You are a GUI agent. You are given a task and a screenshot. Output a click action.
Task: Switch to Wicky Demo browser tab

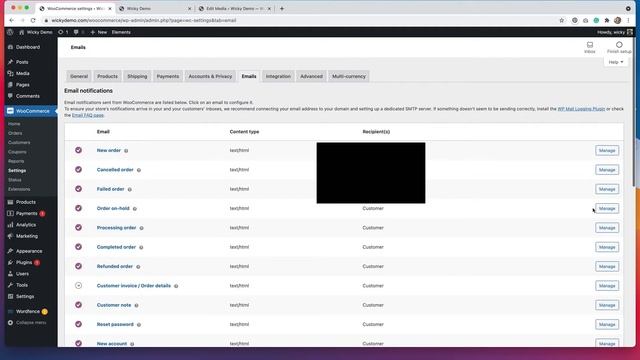(x=154, y=8)
